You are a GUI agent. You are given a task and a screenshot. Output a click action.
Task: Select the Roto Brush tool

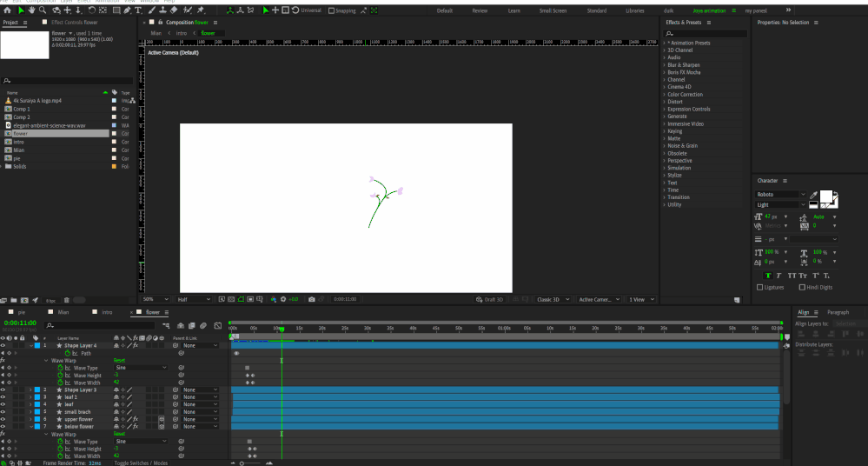tap(188, 10)
